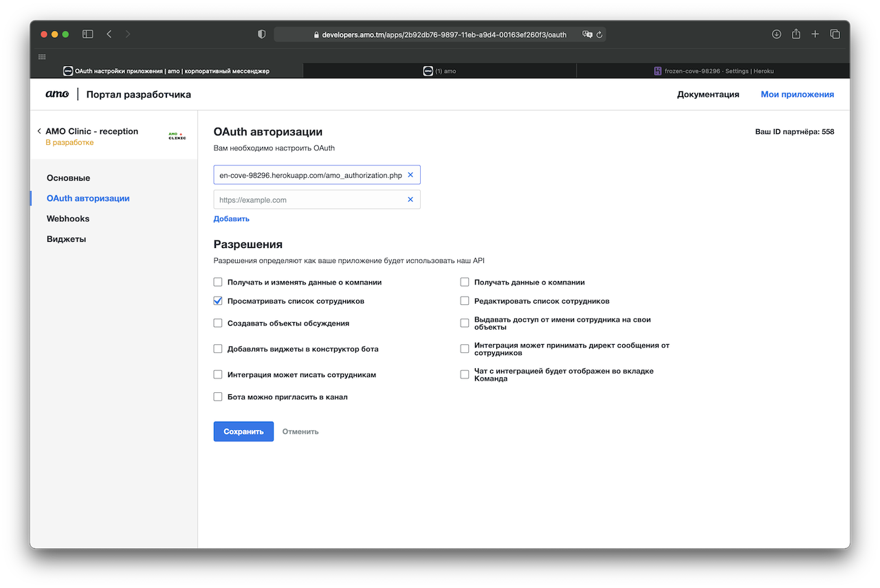Open the Safari downloads icon

(x=776, y=34)
